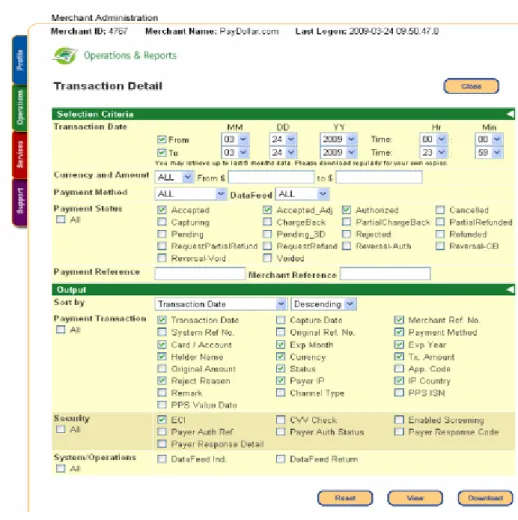
Task: Check the Rejected status checkbox
Action: tap(347, 234)
